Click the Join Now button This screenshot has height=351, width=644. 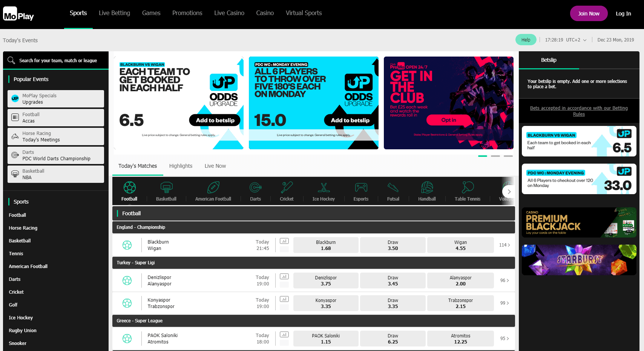click(589, 14)
